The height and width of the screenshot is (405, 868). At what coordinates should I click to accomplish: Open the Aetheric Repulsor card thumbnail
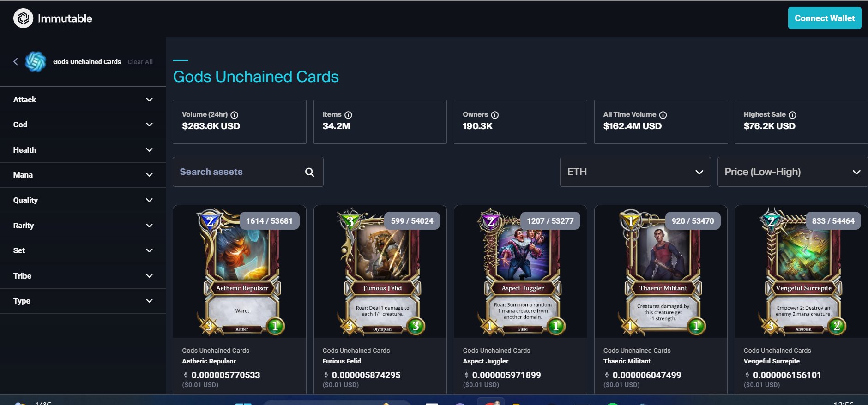(x=240, y=272)
